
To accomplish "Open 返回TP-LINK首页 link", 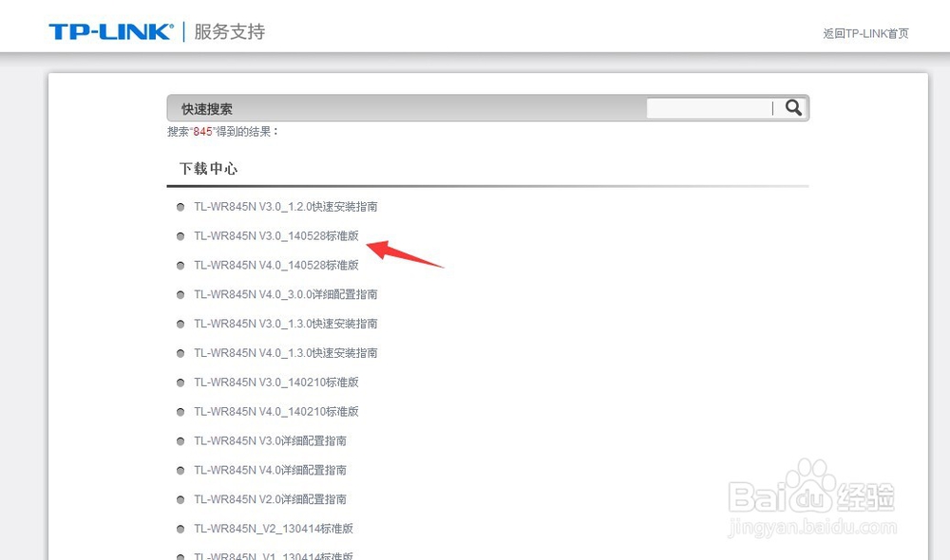I will 865,33.
